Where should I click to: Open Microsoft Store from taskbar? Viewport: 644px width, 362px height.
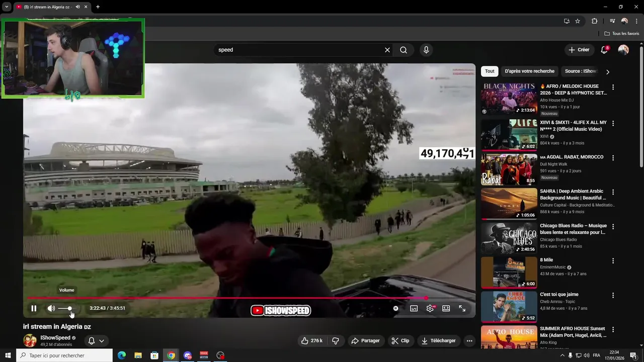click(x=154, y=355)
